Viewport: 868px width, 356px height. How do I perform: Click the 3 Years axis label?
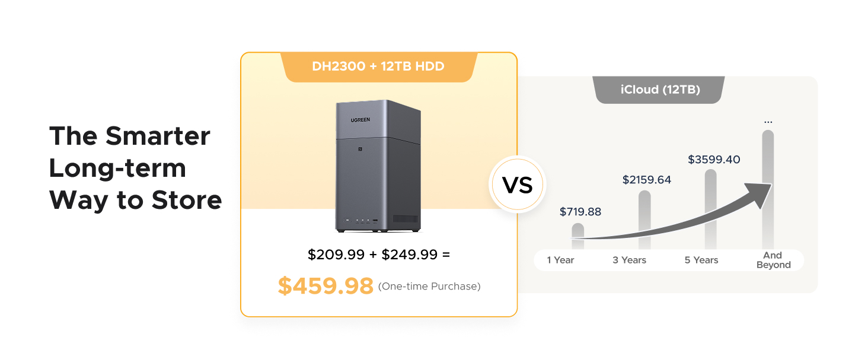tap(630, 260)
